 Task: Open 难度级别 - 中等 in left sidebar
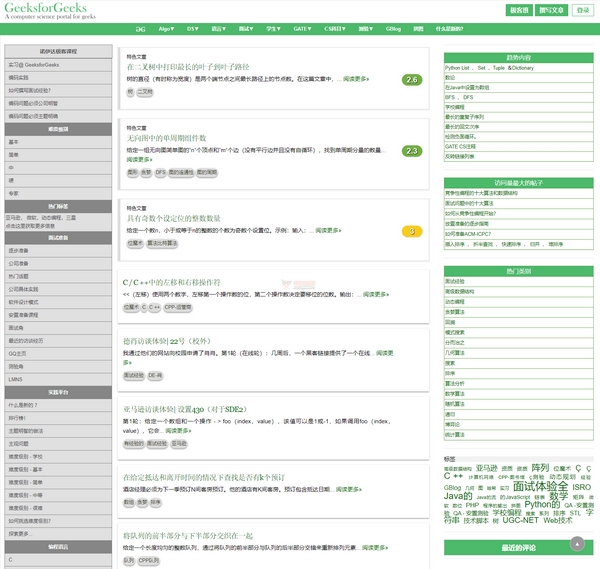pyautogui.click(x=58, y=495)
